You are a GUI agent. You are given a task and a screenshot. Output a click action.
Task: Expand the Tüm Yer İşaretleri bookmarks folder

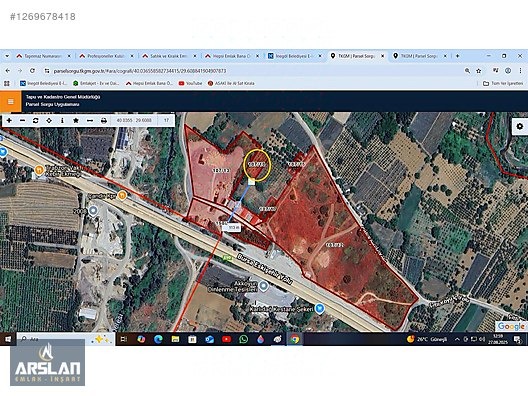[503, 83]
